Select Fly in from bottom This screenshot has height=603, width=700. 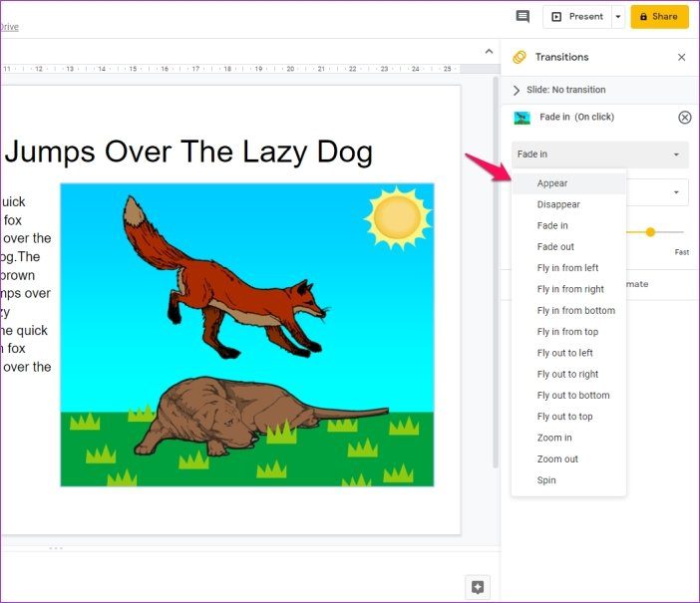568,311
